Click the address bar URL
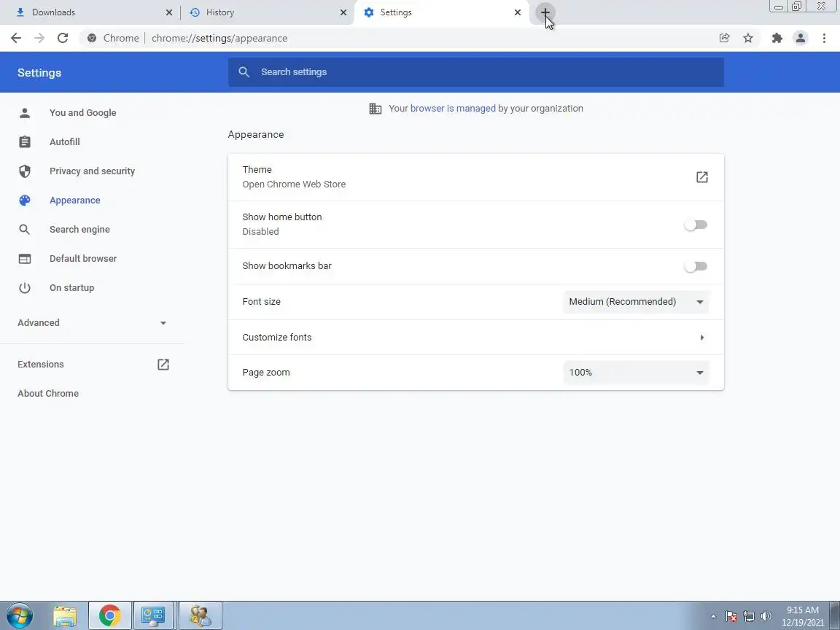The height and width of the screenshot is (630, 840). click(219, 38)
